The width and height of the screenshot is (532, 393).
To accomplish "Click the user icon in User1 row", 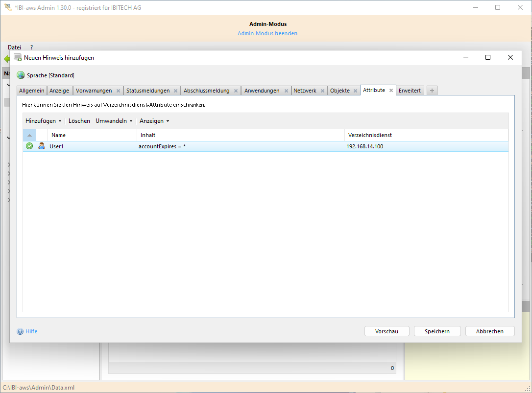I will pyautogui.click(x=42, y=146).
